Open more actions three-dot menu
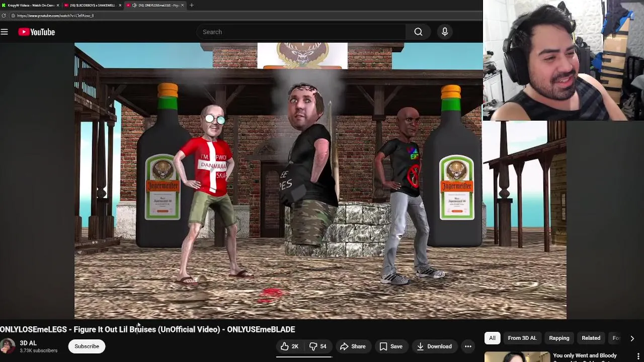 [468, 346]
